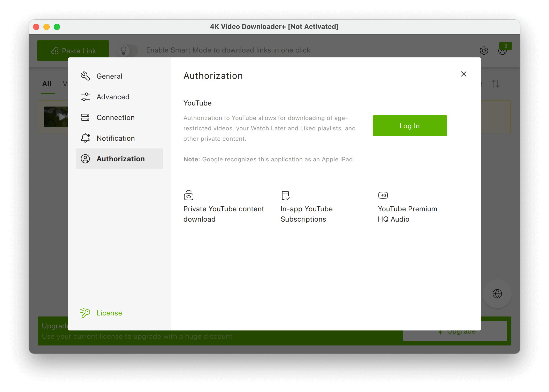This screenshot has width=549, height=392.
Task: Toggle the Smart Mode switch
Action: (x=127, y=50)
